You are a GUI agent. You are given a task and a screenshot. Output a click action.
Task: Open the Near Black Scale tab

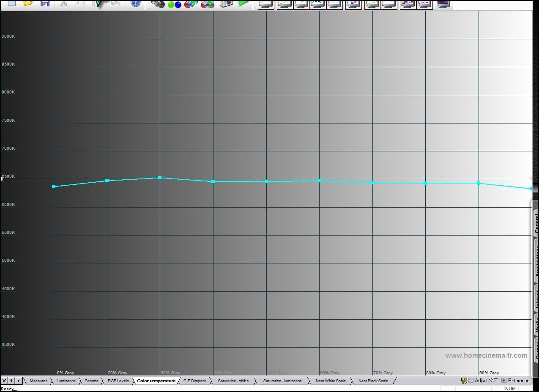[x=373, y=381]
